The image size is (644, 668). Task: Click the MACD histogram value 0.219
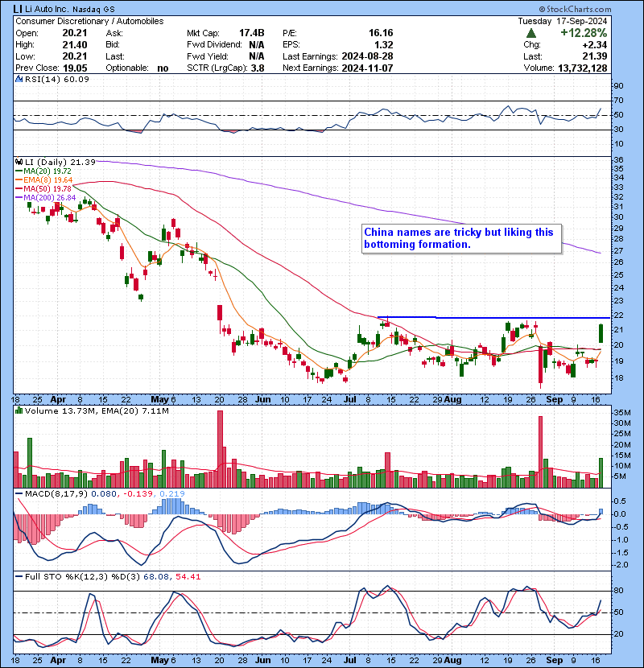(x=172, y=494)
